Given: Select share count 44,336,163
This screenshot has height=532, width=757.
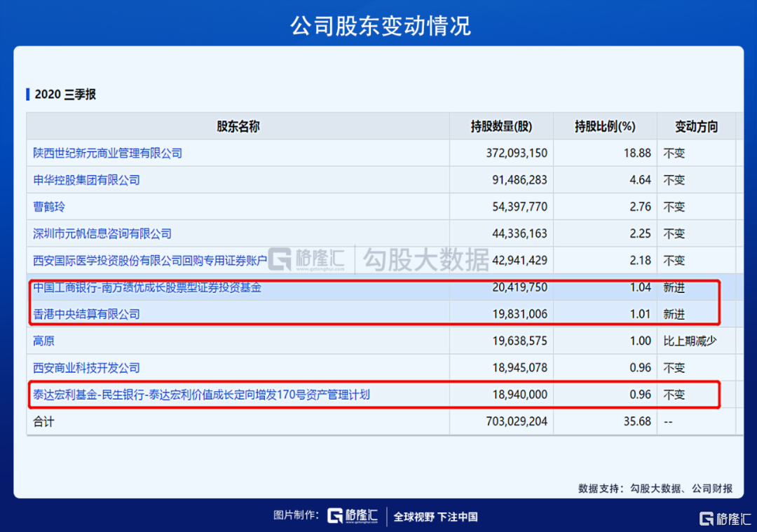Looking at the screenshot, I should click(519, 234).
